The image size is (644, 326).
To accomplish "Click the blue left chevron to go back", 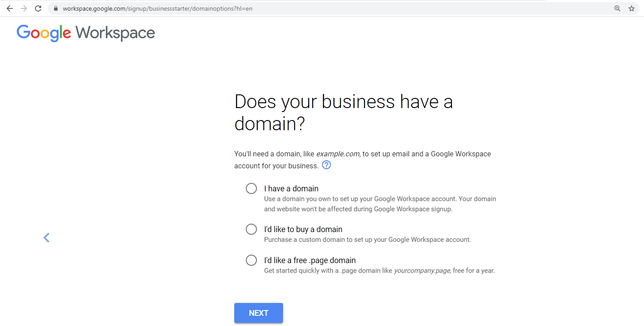I will tap(47, 238).
